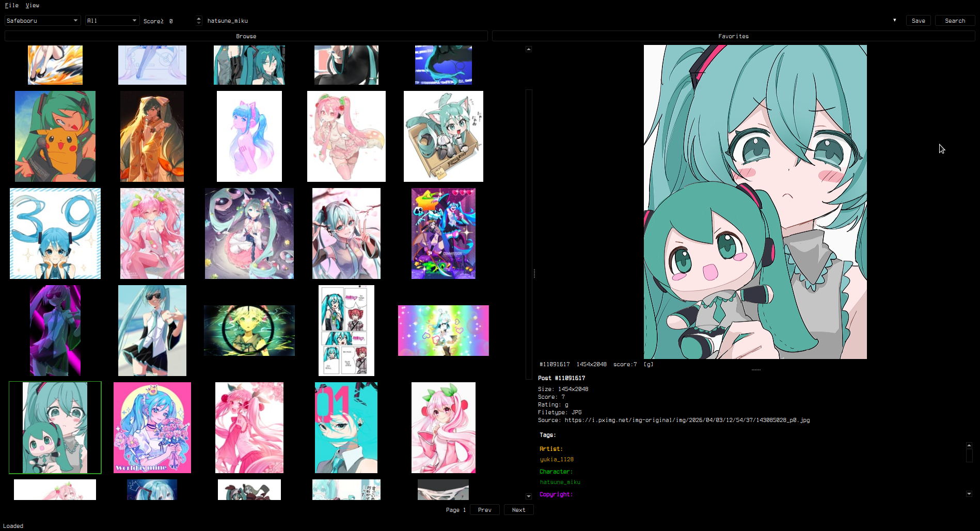The image size is (980, 531).
Task: Open the View menu
Action: point(33,5)
